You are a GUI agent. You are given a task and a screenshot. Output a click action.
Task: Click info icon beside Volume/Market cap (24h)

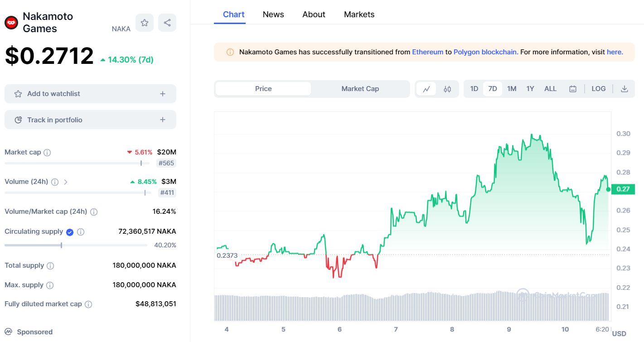pyautogui.click(x=94, y=212)
